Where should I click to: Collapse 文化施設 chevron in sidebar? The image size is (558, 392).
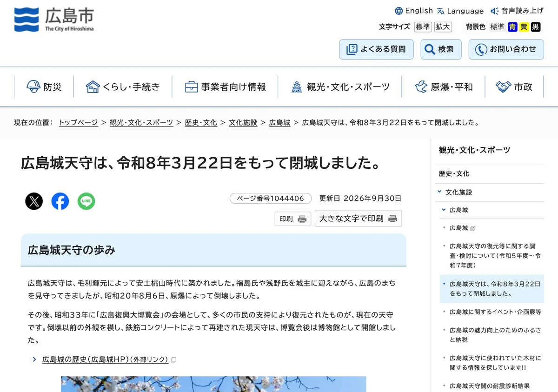pos(439,192)
